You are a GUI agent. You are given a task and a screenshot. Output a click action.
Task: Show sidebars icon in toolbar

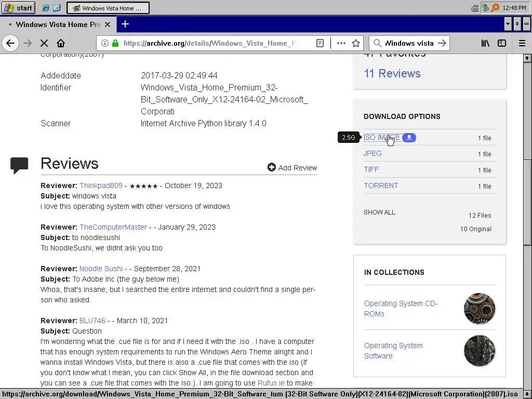pos(502,43)
